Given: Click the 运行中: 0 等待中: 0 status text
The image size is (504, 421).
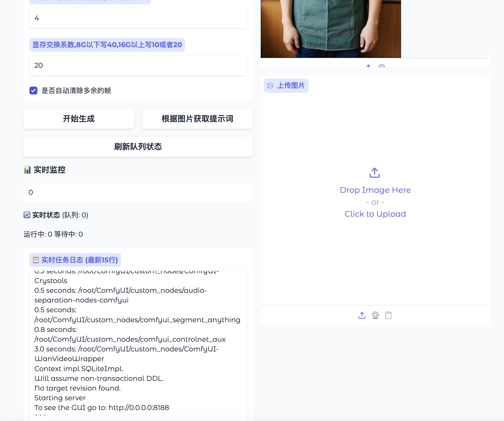Looking at the screenshot, I should (x=53, y=234).
